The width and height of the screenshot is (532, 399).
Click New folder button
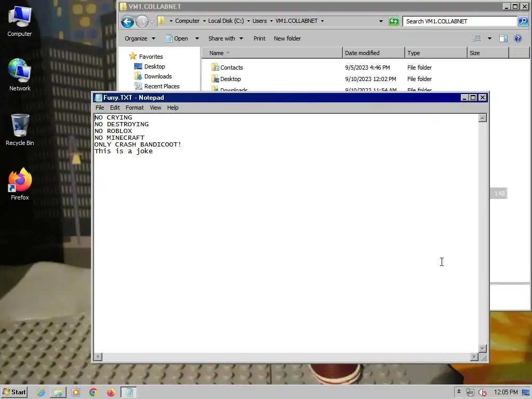287,38
